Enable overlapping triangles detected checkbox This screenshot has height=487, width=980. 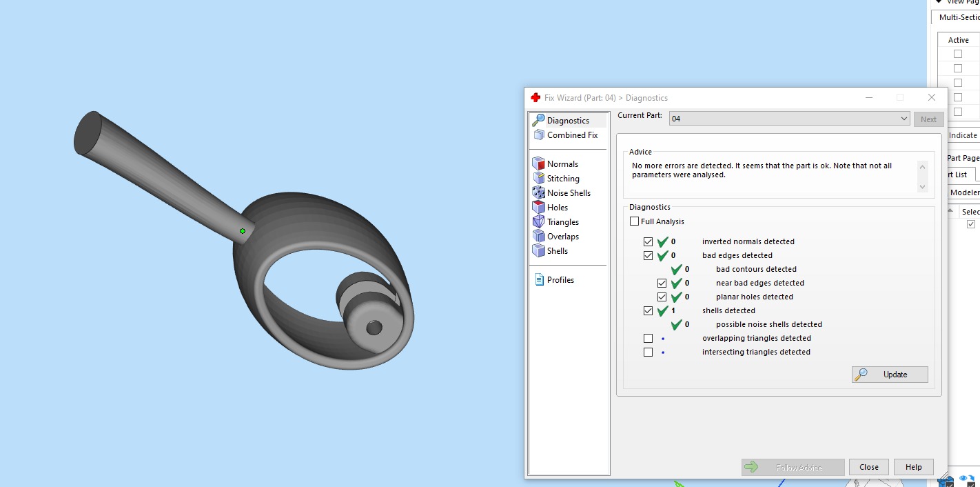click(648, 339)
